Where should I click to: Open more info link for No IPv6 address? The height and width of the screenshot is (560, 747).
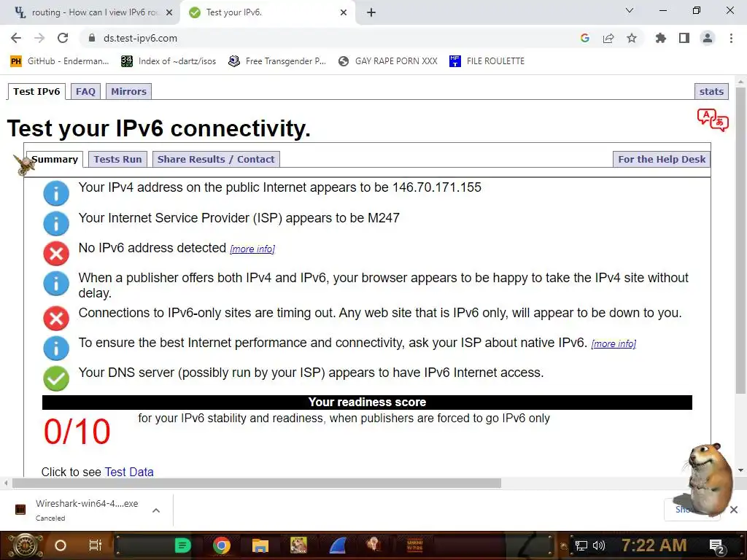252,249
